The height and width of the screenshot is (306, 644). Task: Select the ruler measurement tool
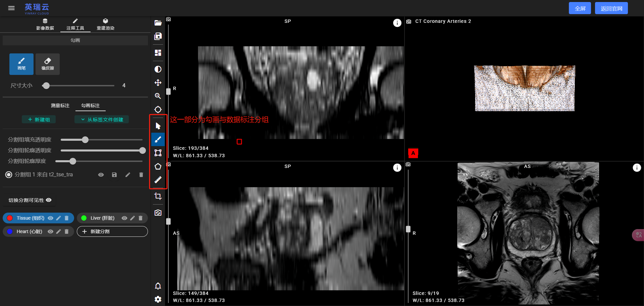(x=158, y=180)
